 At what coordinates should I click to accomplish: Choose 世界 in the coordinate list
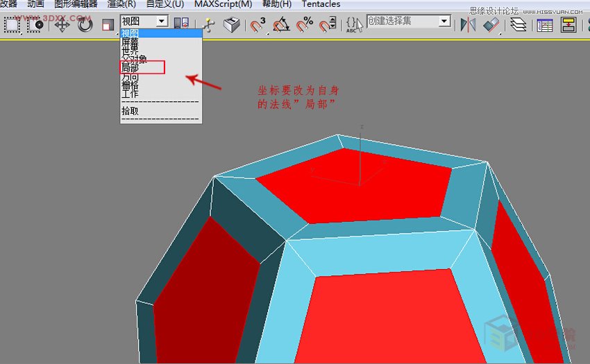(x=160, y=50)
